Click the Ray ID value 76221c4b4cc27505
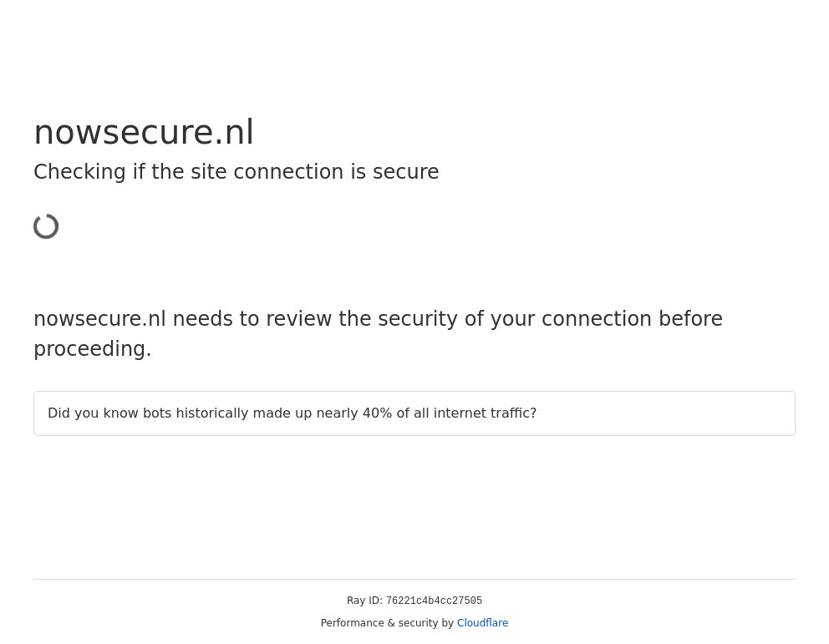The height and width of the screenshot is (644, 829). click(434, 601)
